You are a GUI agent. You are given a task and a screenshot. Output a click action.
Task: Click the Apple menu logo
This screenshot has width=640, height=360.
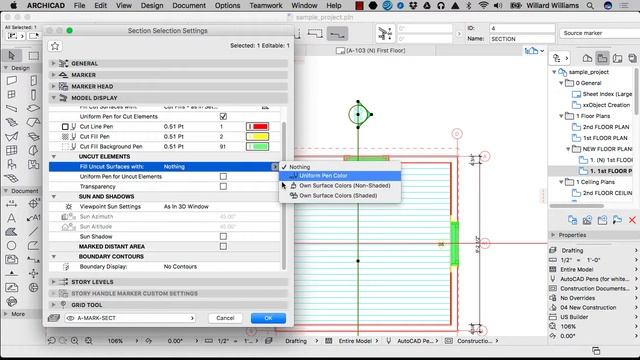pos(13,6)
